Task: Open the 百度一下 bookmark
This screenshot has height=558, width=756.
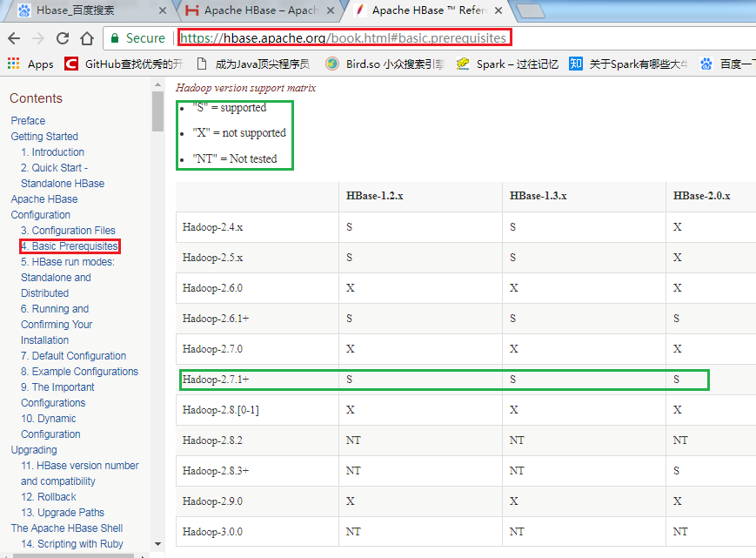Action: tap(727, 64)
